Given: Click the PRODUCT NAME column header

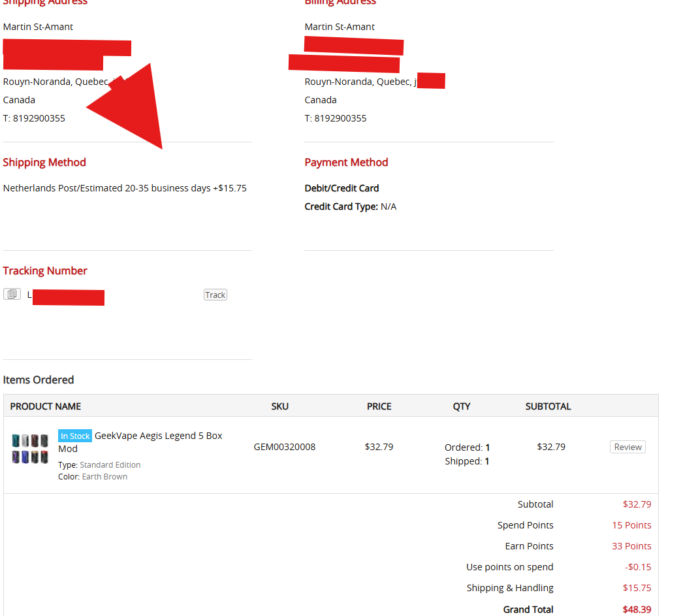Looking at the screenshot, I should click(x=46, y=406).
